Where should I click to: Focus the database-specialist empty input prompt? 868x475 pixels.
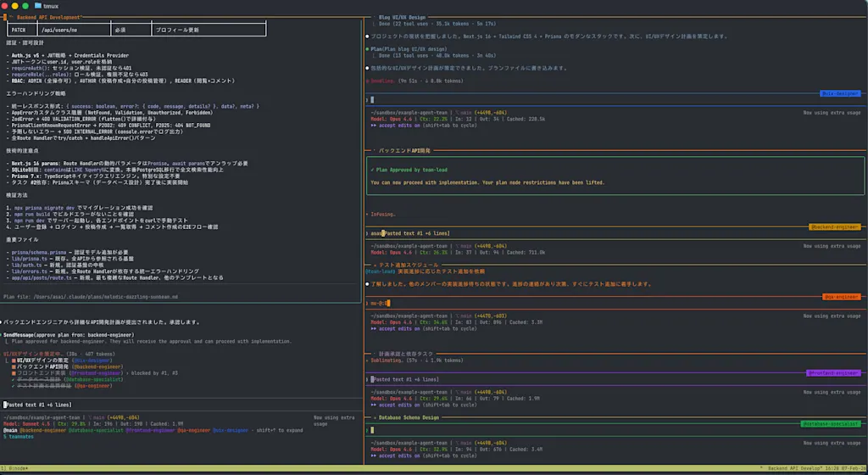pos(615,430)
